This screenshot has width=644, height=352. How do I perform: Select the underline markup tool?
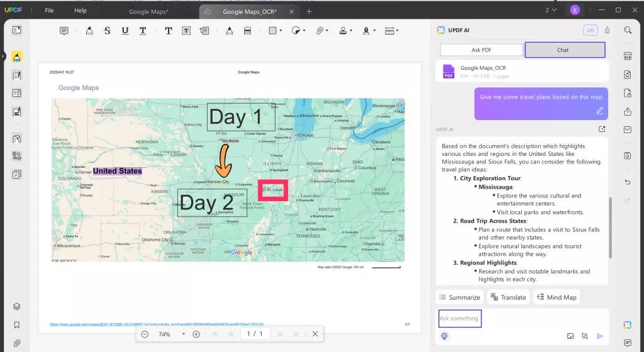(125, 30)
